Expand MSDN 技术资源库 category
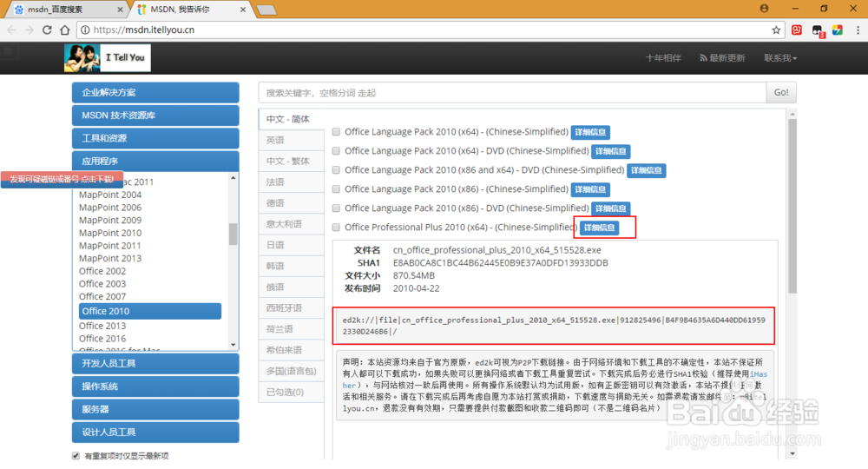This screenshot has width=868, height=469. pyautogui.click(x=155, y=116)
